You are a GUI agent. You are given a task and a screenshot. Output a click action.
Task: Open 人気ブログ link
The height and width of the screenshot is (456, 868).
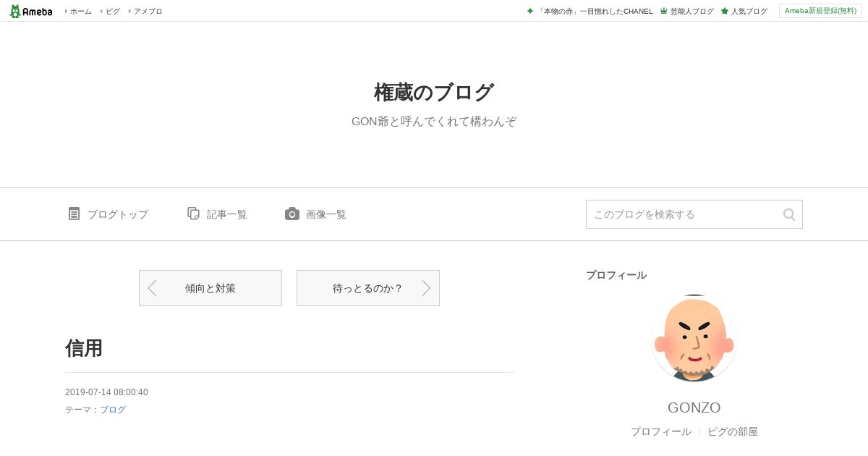tap(749, 12)
